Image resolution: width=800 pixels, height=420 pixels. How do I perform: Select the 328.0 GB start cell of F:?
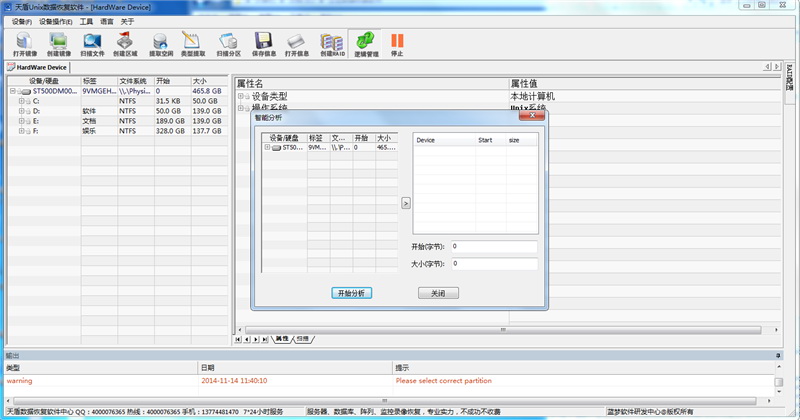172,131
